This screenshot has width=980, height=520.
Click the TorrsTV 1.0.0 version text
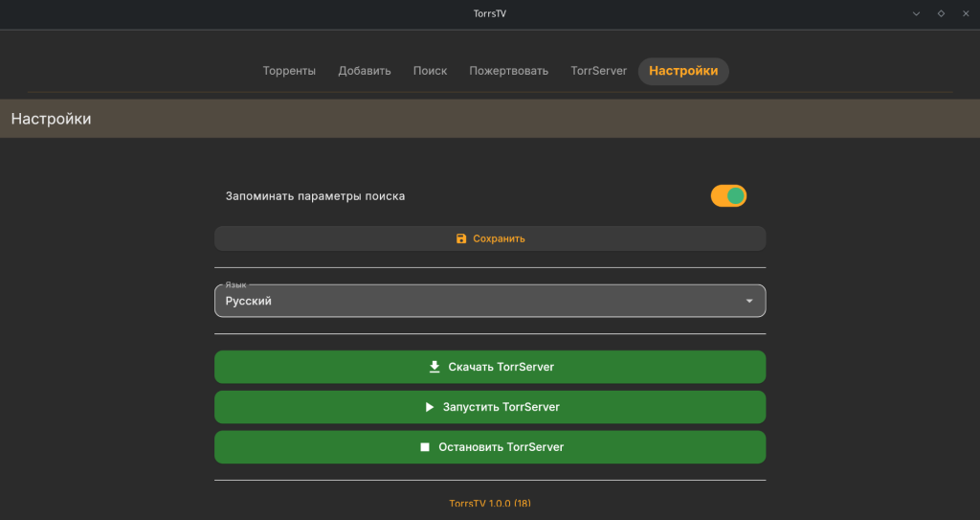pos(490,503)
